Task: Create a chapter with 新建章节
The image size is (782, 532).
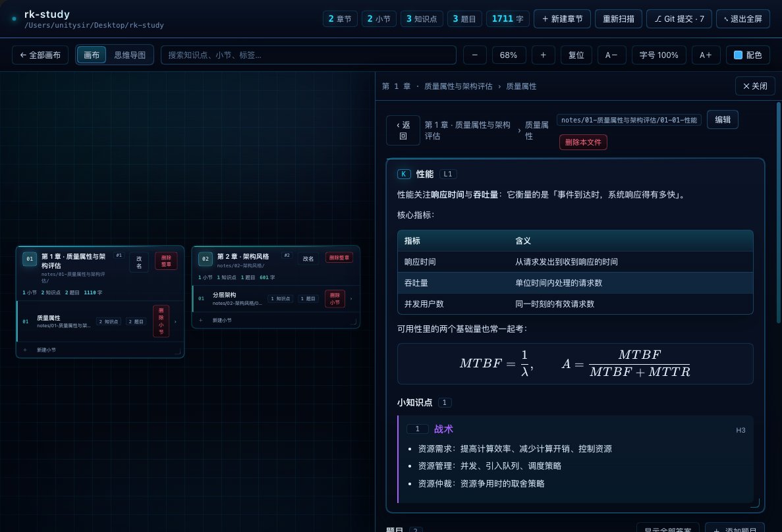Action: (x=562, y=19)
